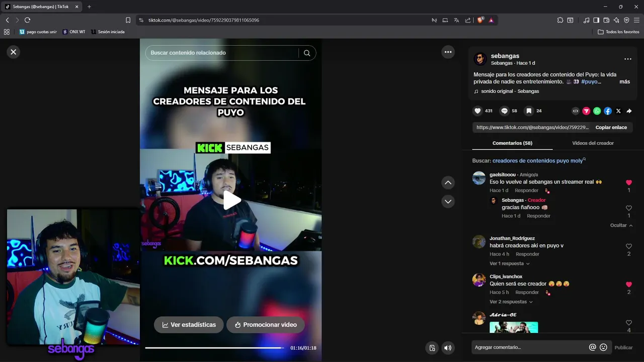Screen dimensions: 644x362
Task: Mute the video with speaker icon
Action: [x=447, y=347]
